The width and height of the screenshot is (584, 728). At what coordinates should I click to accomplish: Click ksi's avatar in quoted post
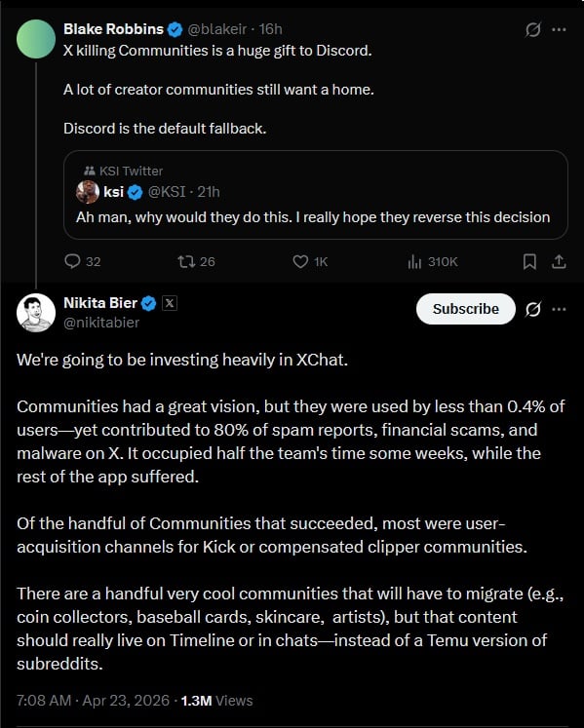point(88,192)
